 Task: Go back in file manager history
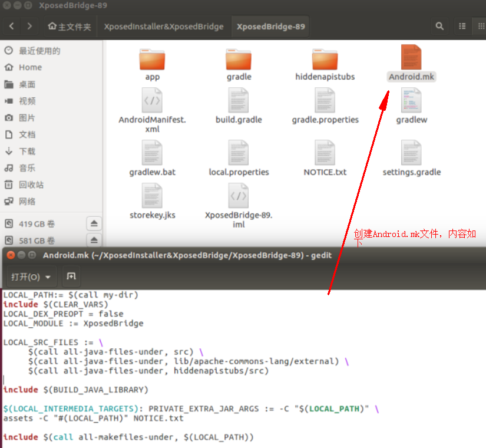11,27
